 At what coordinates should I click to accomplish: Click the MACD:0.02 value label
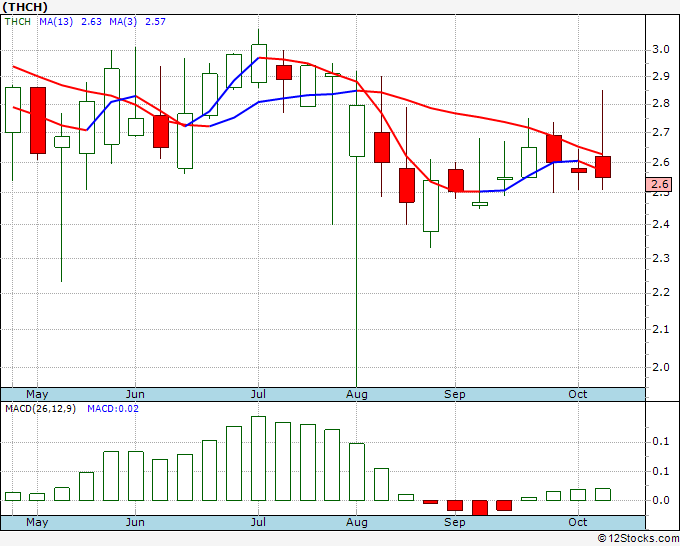113,409
